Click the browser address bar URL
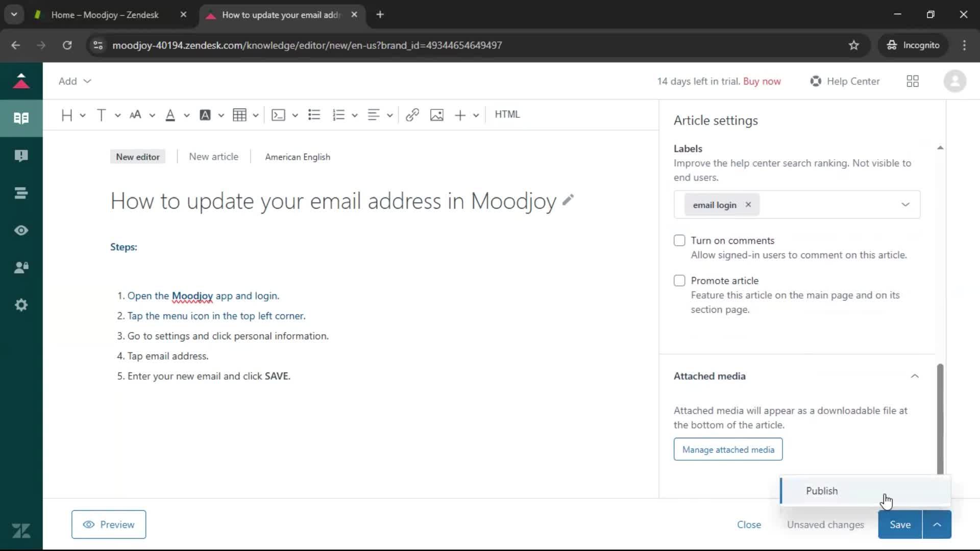 pos(307,45)
